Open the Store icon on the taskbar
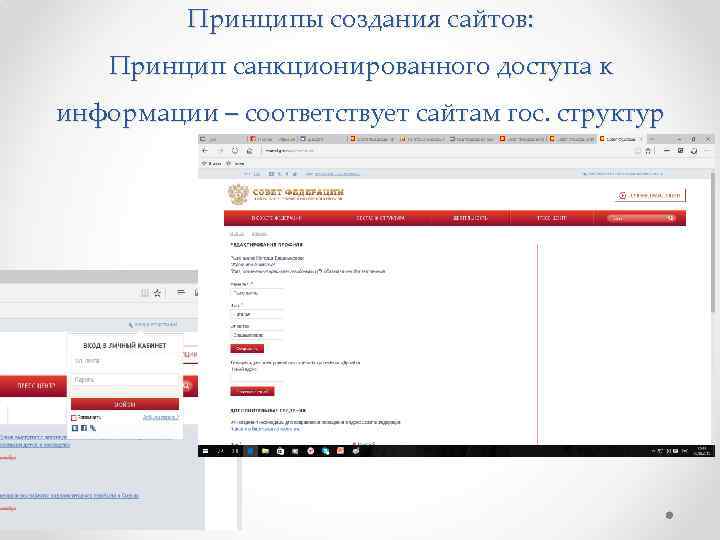720x540 pixels. 280,451
